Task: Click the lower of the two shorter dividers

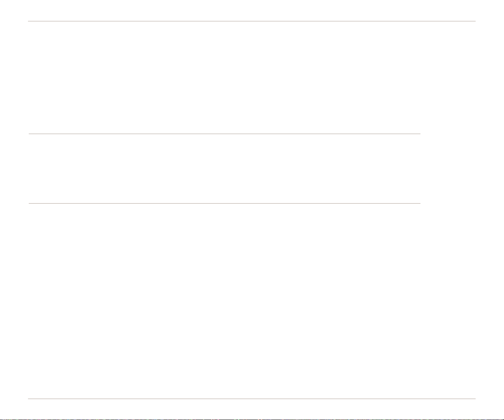Action: (225, 203)
